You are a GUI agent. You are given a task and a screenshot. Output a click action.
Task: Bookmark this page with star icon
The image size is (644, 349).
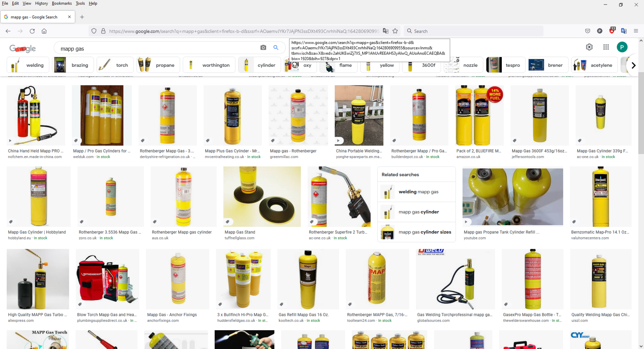pos(395,31)
